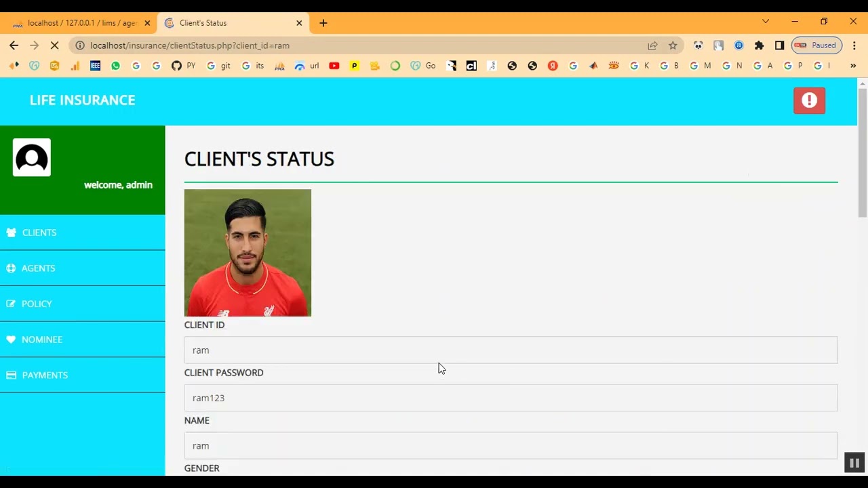Click the pause button at bottom right
The height and width of the screenshot is (488, 868).
pos(854,463)
